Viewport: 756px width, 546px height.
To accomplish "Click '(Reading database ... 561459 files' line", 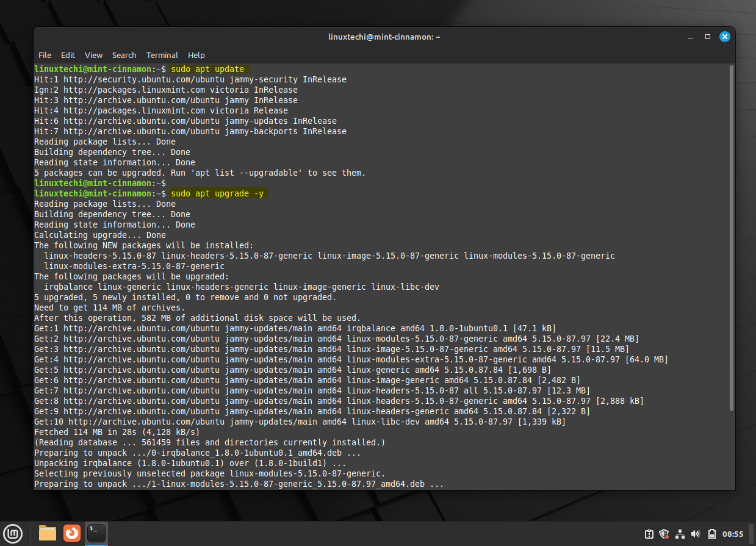I will click(209, 442).
